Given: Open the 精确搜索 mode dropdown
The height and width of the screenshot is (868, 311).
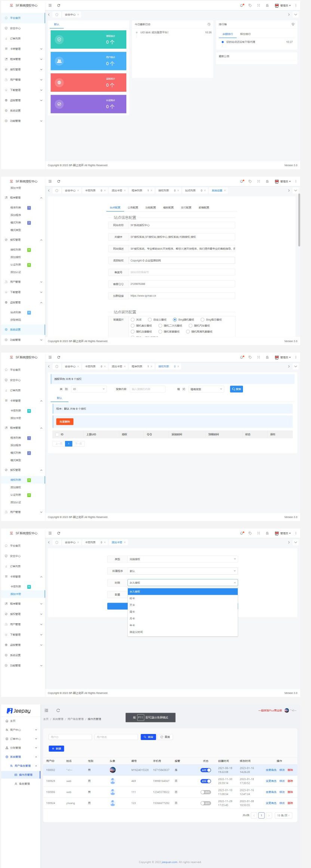Looking at the screenshot, I should tap(206, 389).
